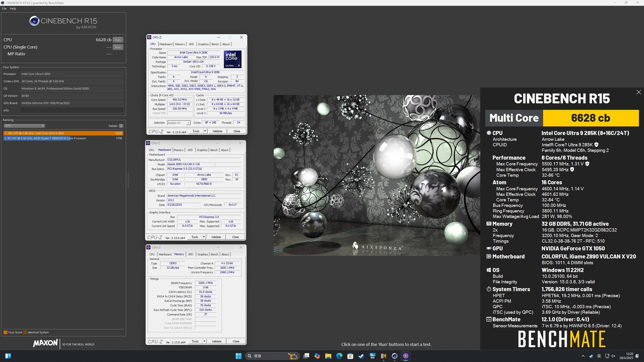Click Close in Mainboard CPU-Z window
Screen dimensions: 644x362
[x=235, y=237]
